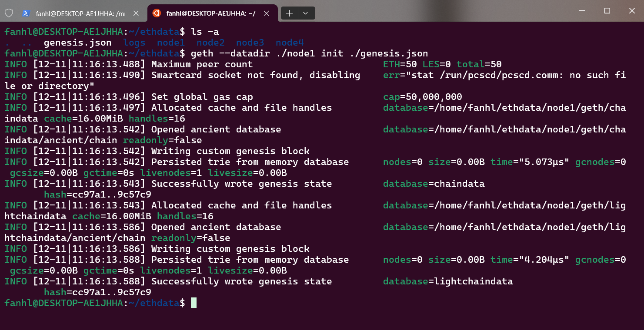Click the genesis.json filename in ls output

pos(78,43)
